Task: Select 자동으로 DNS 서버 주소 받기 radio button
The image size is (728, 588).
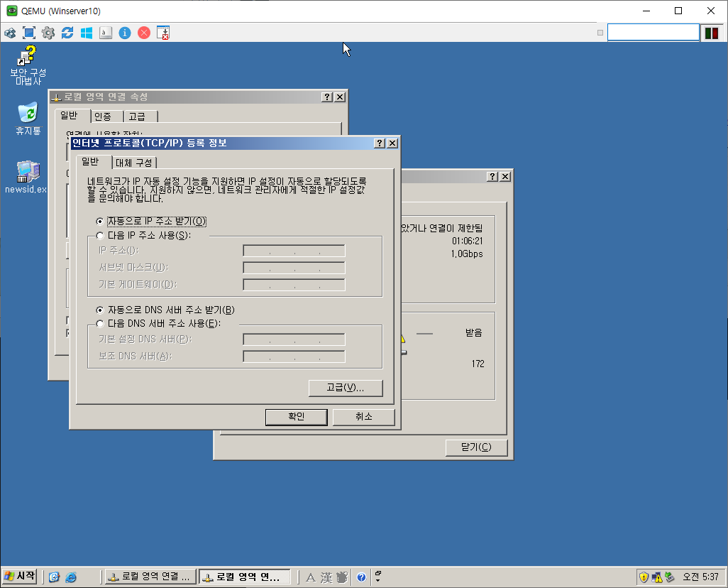Action: pyautogui.click(x=100, y=310)
